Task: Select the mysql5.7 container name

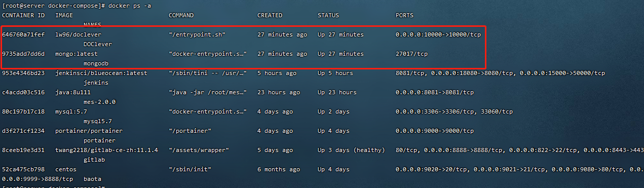Action: tap(98, 121)
